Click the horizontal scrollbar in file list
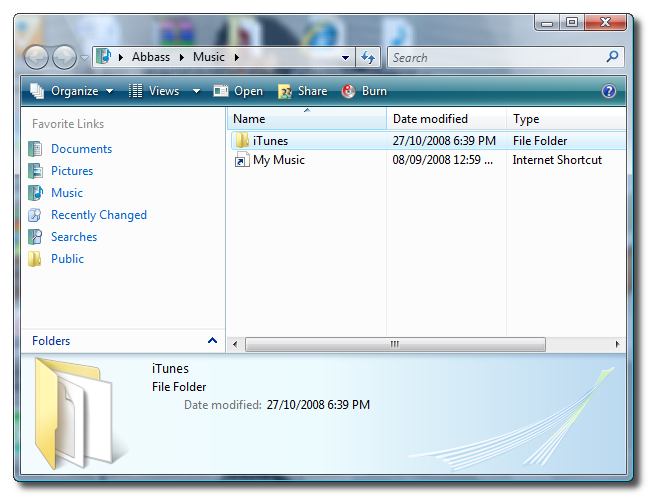Screen dimensions: 648x496 tap(395, 344)
